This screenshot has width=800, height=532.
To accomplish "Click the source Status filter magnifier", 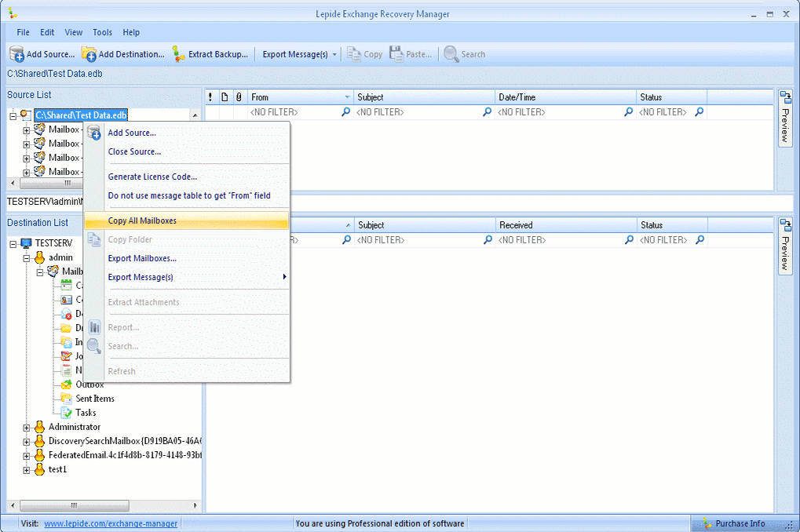I will pyautogui.click(x=700, y=111).
